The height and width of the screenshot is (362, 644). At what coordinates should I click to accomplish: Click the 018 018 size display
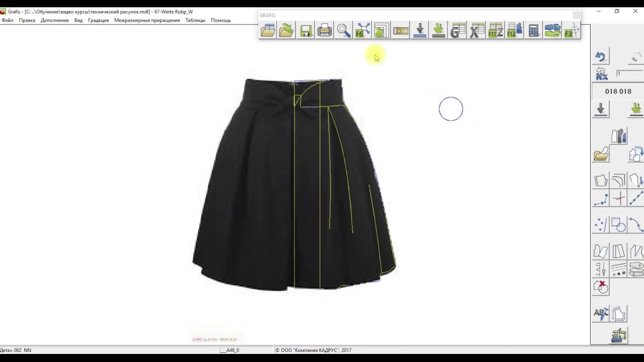pyautogui.click(x=618, y=92)
